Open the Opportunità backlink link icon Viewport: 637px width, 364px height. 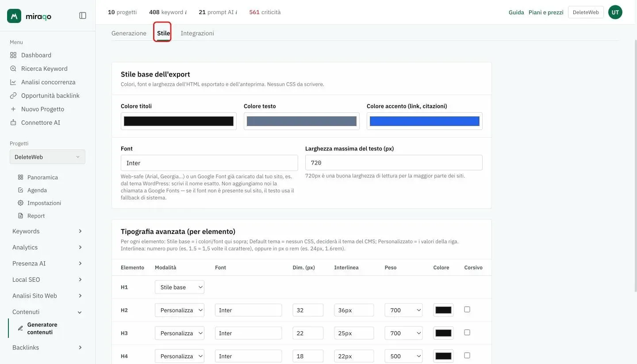(13, 96)
